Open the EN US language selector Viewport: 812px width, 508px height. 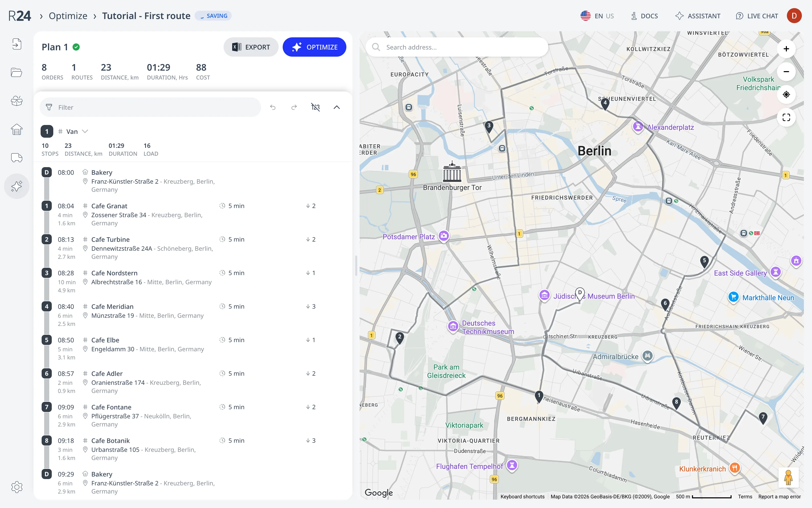coord(597,16)
